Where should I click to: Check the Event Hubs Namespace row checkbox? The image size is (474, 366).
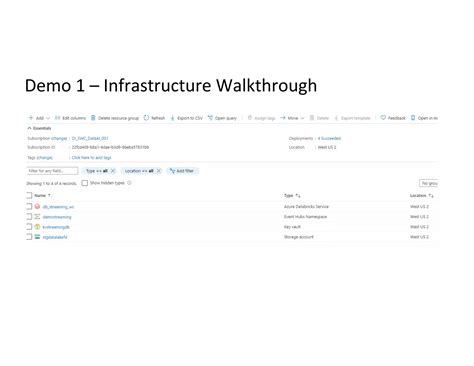click(x=29, y=217)
